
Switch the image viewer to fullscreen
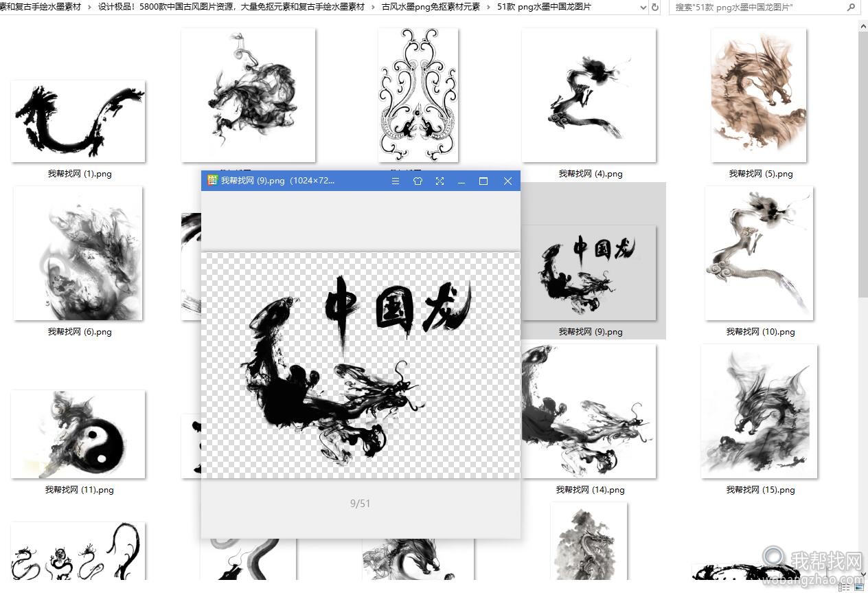[439, 181]
